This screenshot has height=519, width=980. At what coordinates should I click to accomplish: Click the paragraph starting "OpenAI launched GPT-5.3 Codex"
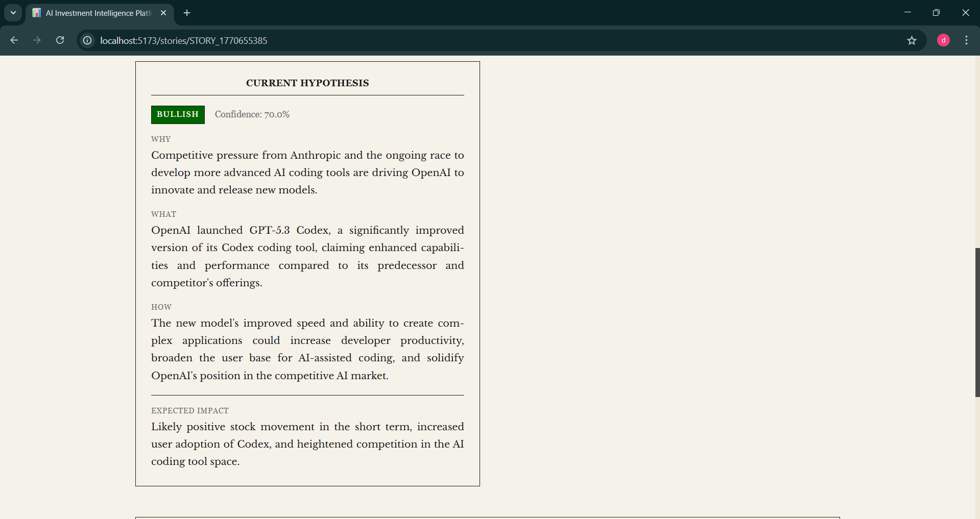pyautogui.click(x=307, y=256)
